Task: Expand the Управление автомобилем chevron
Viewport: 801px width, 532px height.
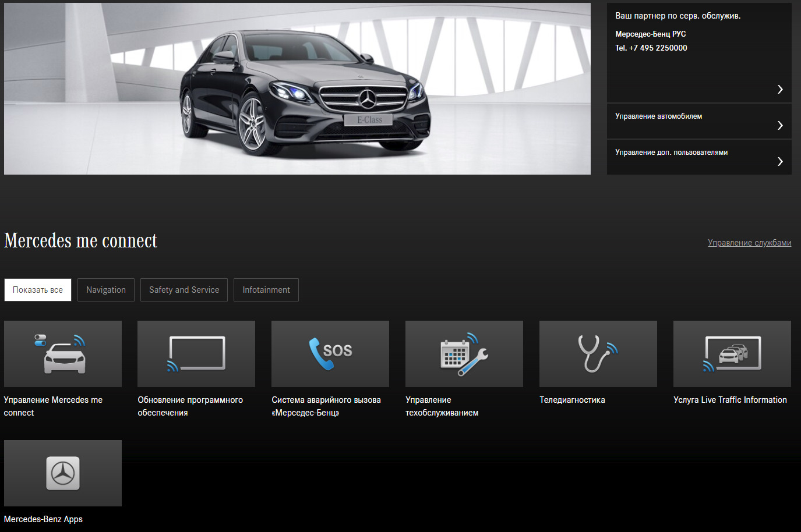Action: click(780, 125)
